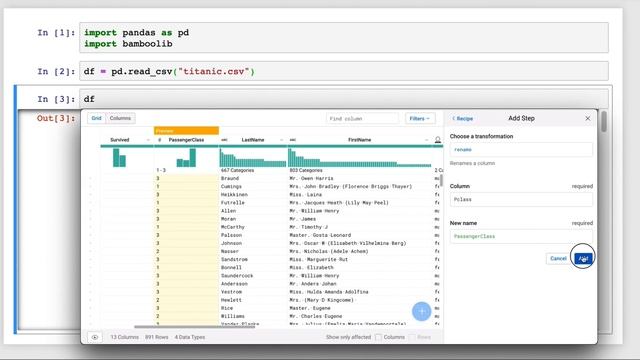The width and height of the screenshot is (640, 360).
Task: Click the FirstName column histogram
Action: pos(360,158)
